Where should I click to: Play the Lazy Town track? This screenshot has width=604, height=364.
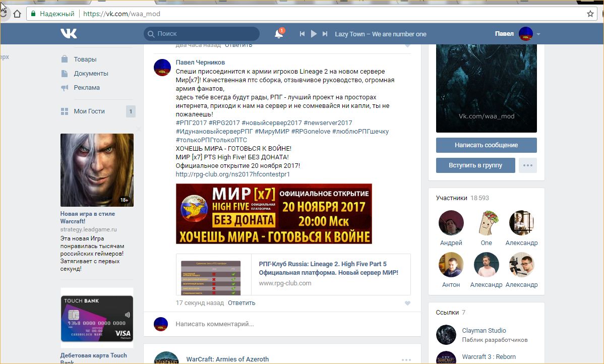tap(314, 34)
